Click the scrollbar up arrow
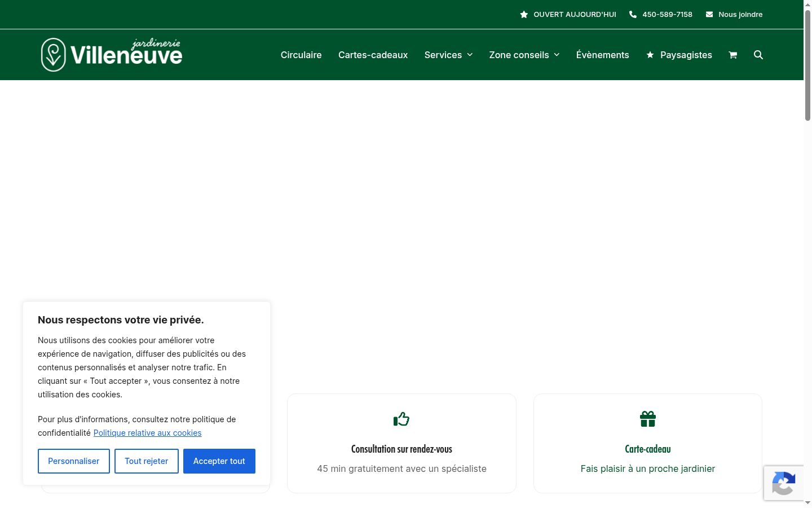Image resolution: width=812 pixels, height=508 pixels. [x=807, y=5]
